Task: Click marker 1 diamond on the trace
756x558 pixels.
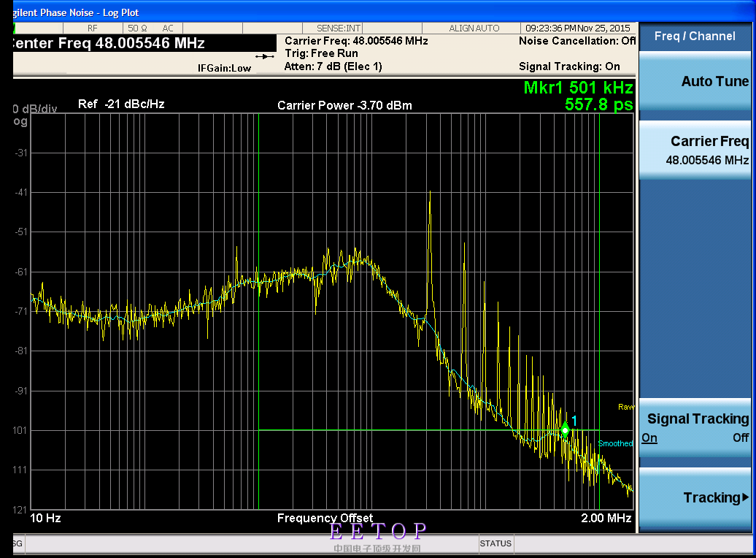Action: pos(565,429)
